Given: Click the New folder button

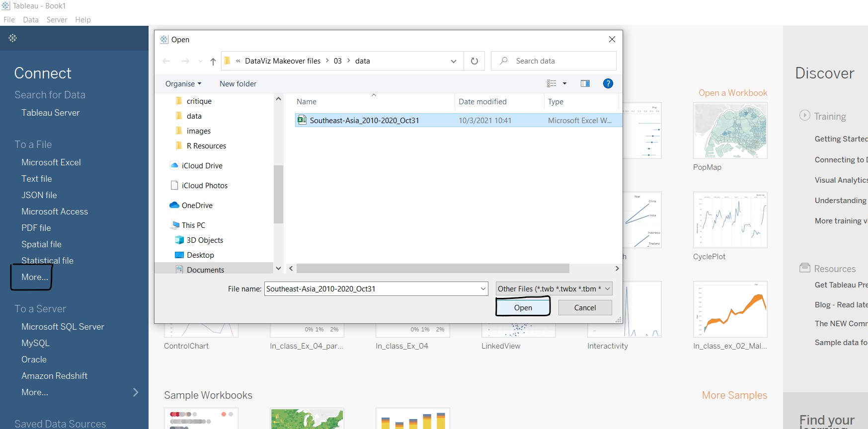Looking at the screenshot, I should pos(238,83).
